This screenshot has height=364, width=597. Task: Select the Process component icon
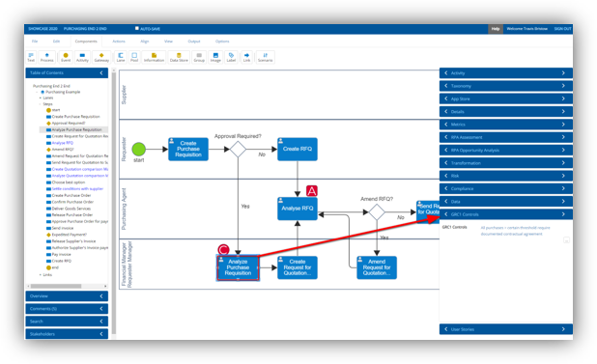46,57
